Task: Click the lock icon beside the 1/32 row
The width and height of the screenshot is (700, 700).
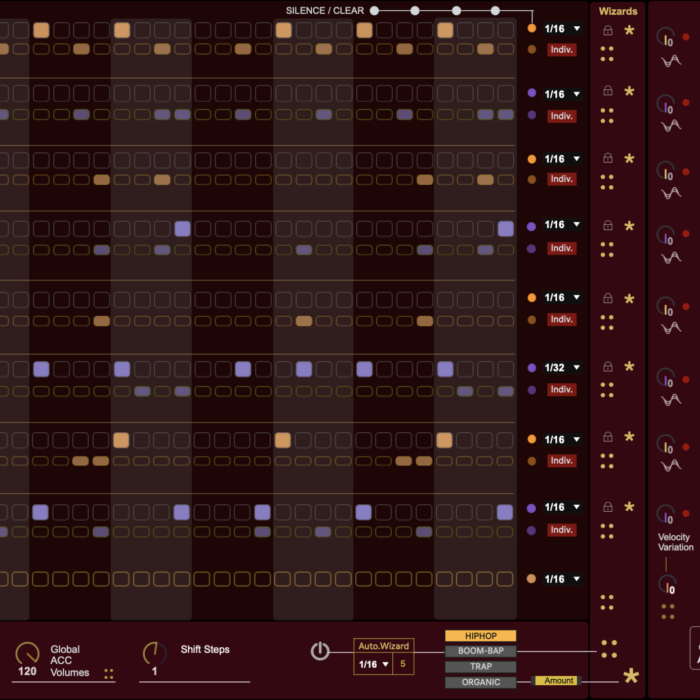Action: pos(607,368)
